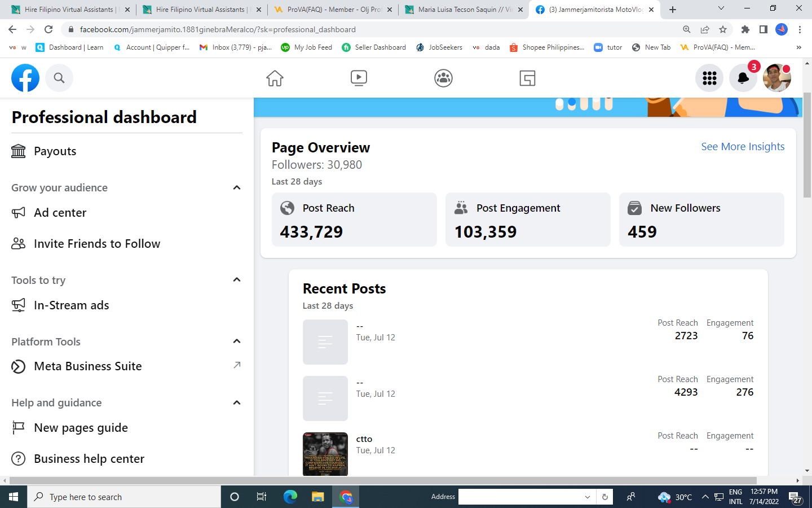812x508 pixels.
Task: Bookmark this page with star icon
Action: click(723, 29)
